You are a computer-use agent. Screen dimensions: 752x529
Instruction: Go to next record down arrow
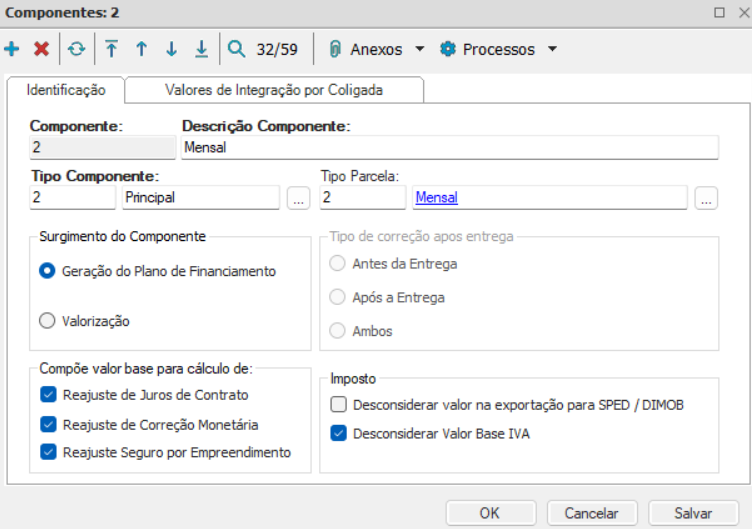pyautogui.click(x=171, y=49)
